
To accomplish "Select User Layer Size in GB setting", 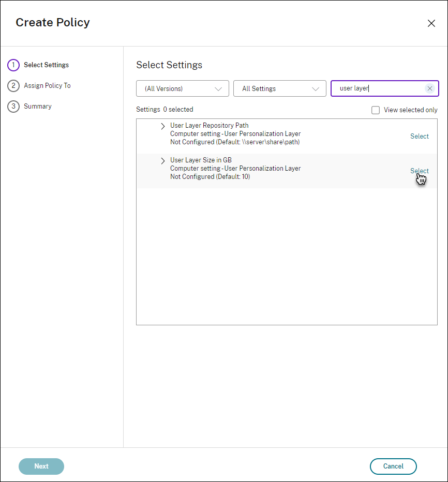I will (419, 171).
